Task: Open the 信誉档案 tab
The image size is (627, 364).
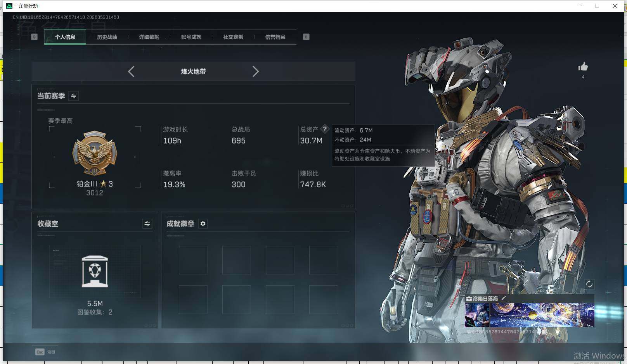Action: click(275, 37)
